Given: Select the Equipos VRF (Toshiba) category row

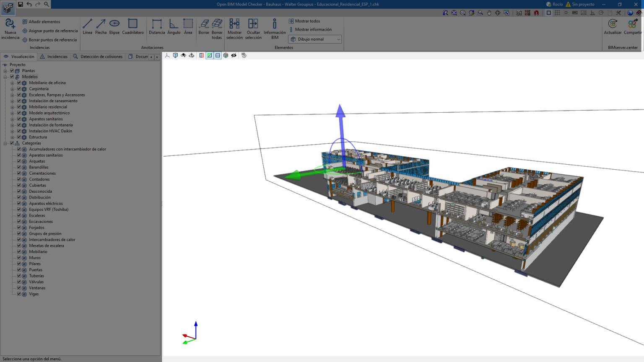Looking at the screenshot, I should click(49, 209).
